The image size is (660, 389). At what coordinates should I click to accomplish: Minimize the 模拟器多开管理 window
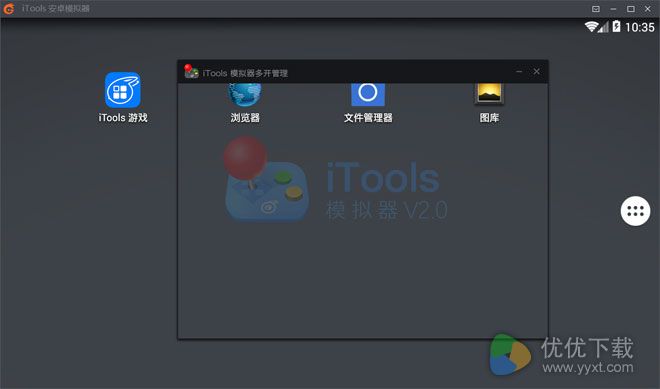[x=519, y=72]
